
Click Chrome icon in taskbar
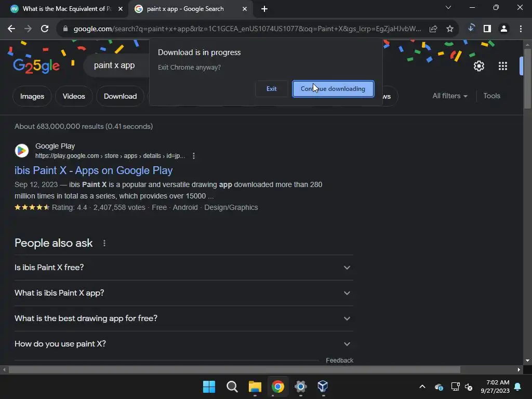pyautogui.click(x=278, y=387)
